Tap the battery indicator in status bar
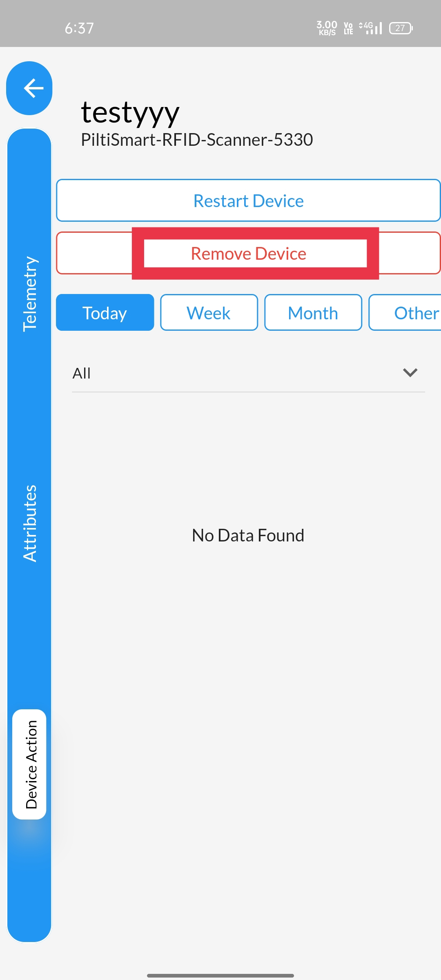The width and height of the screenshot is (441, 980). point(401,28)
